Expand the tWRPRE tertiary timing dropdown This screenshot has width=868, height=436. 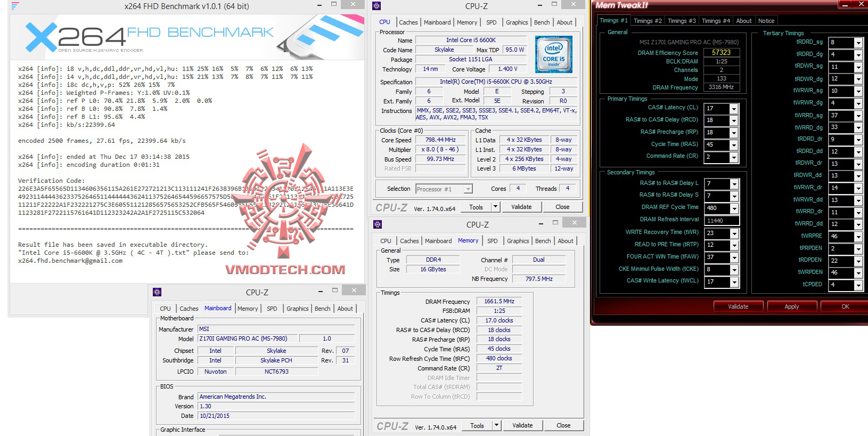(x=858, y=237)
